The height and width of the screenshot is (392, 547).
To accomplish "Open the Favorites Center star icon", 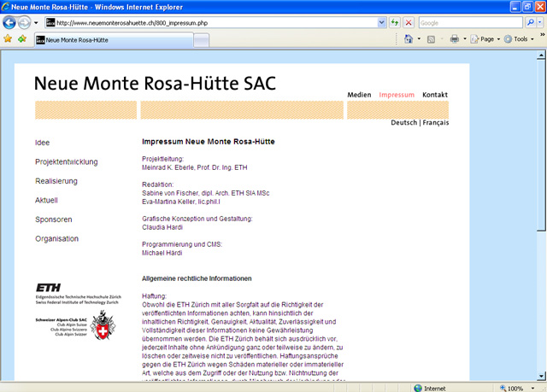I will point(8,39).
